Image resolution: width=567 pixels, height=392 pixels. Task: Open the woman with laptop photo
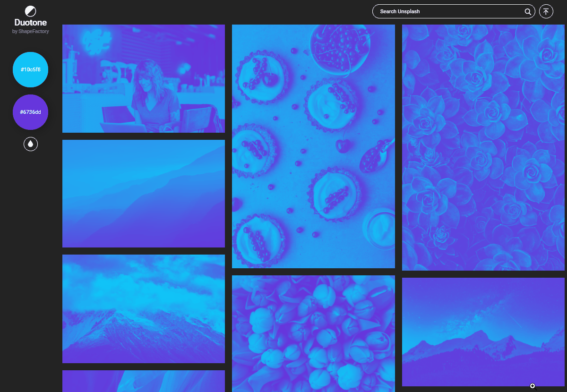point(144,78)
